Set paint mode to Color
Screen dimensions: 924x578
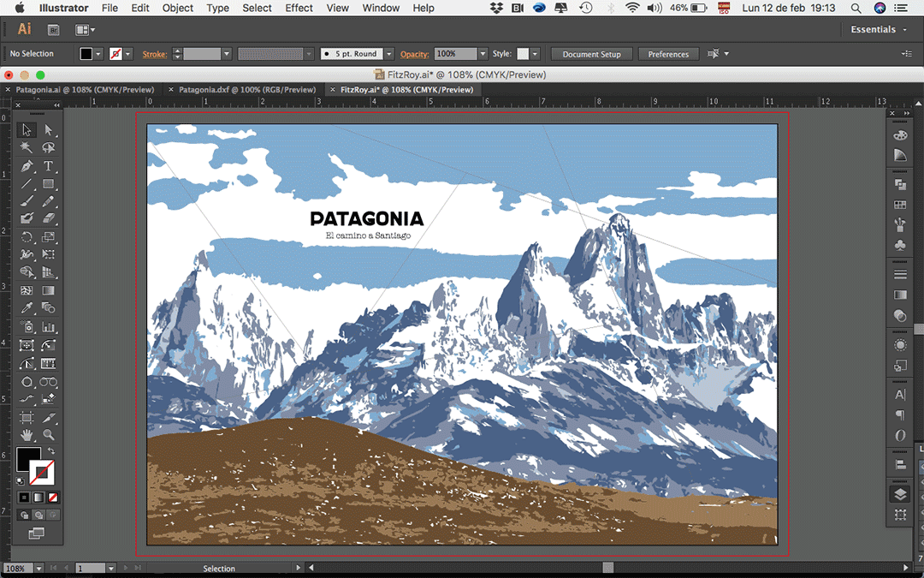24,498
